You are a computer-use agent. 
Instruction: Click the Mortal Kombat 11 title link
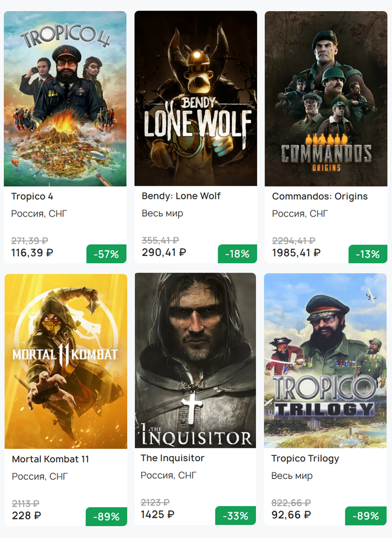pyautogui.click(x=50, y=459)
